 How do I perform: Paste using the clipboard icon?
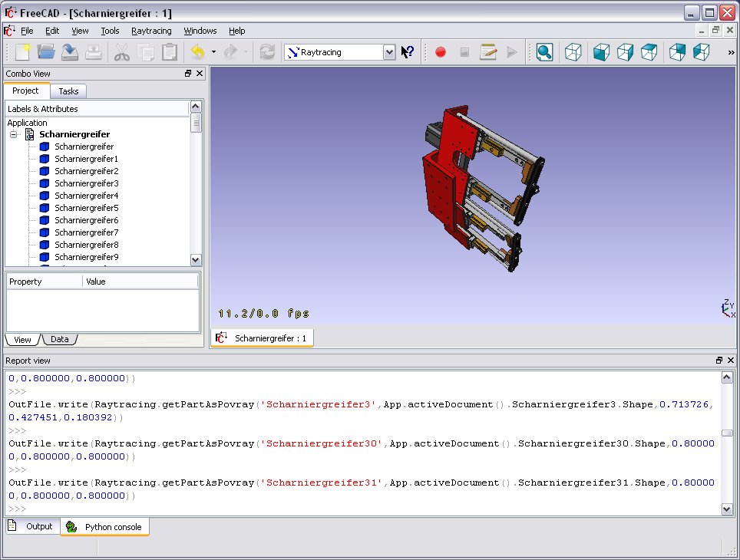[170, 52]
